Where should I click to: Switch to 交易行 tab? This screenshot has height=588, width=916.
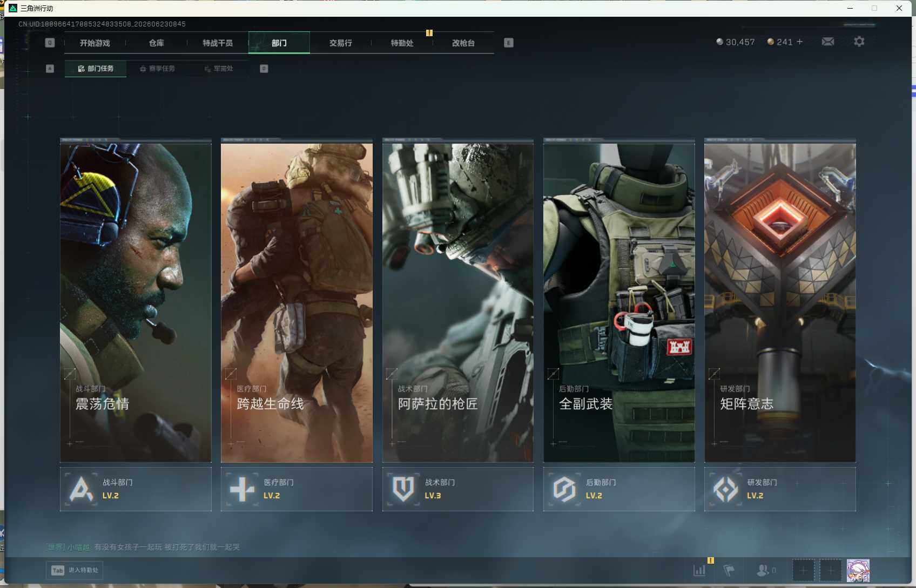coord(341,43)
